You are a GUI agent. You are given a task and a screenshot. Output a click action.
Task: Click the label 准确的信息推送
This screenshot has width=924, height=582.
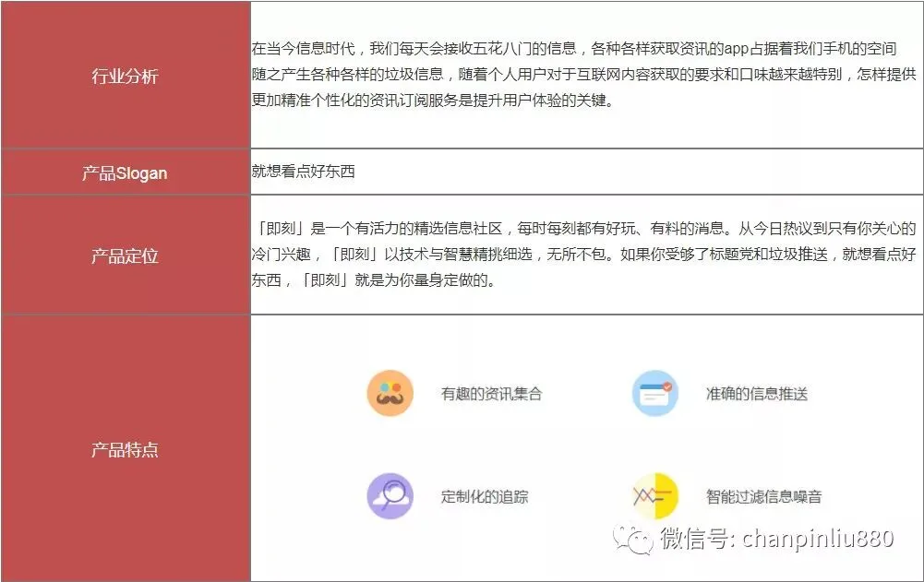(757, 394)
